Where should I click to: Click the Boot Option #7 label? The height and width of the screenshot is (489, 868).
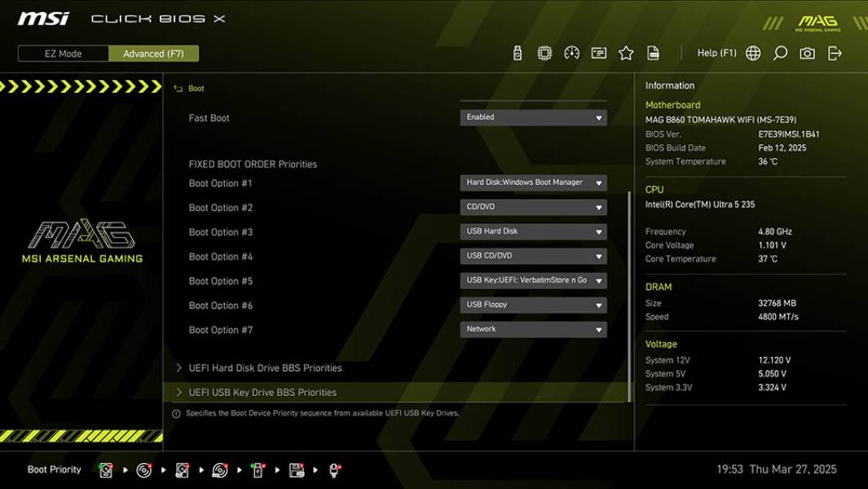220,330
